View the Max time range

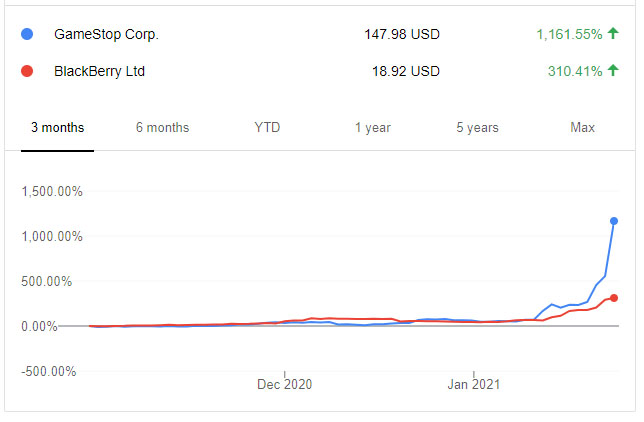[x=582, y=127]
